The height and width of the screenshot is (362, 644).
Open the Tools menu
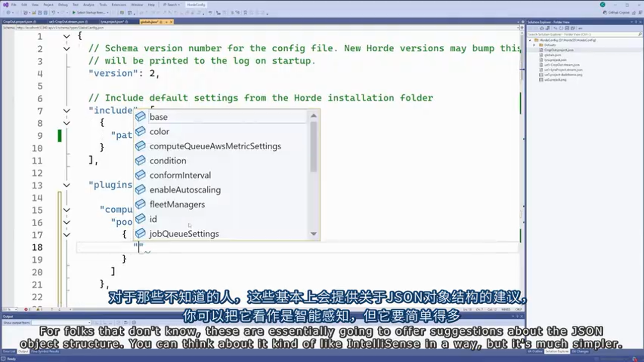click(x=104, y=5)
